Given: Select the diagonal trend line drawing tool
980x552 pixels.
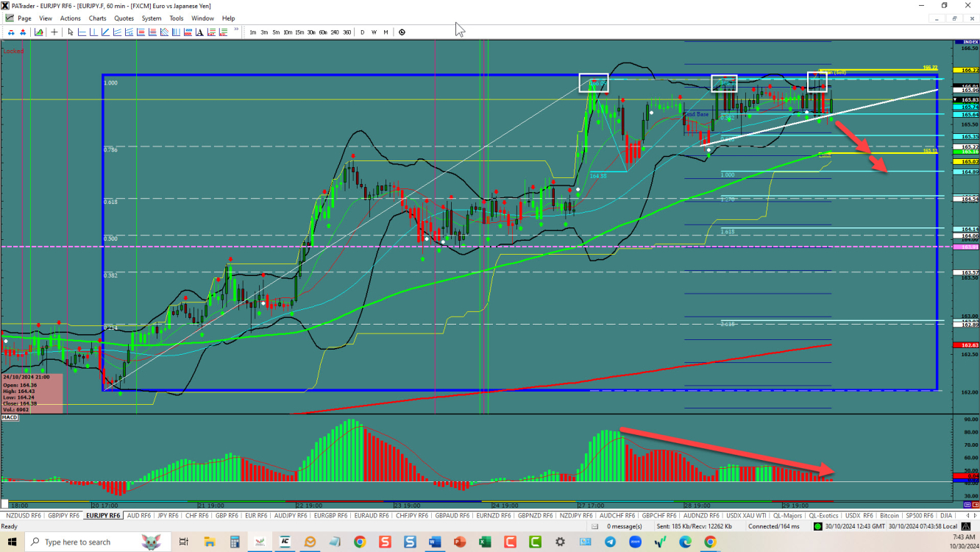Looking at the screenshot, I should pyautogui.click(x=106, y=32).
